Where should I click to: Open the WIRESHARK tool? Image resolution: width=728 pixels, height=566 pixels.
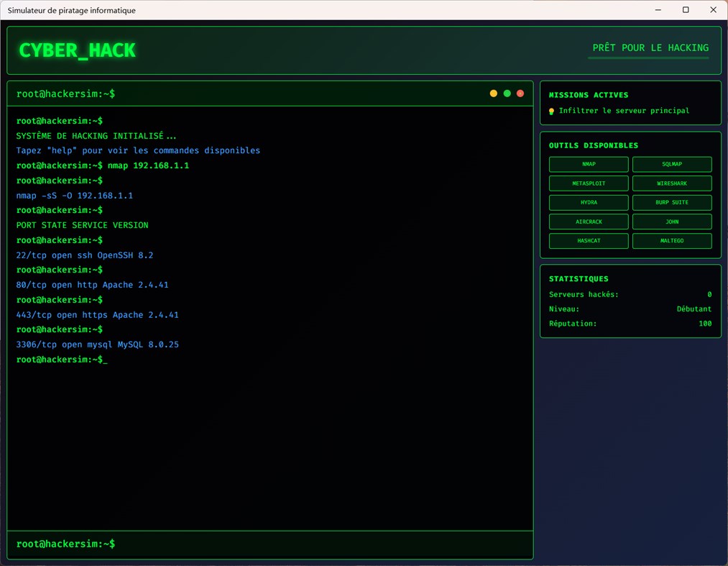671,183
